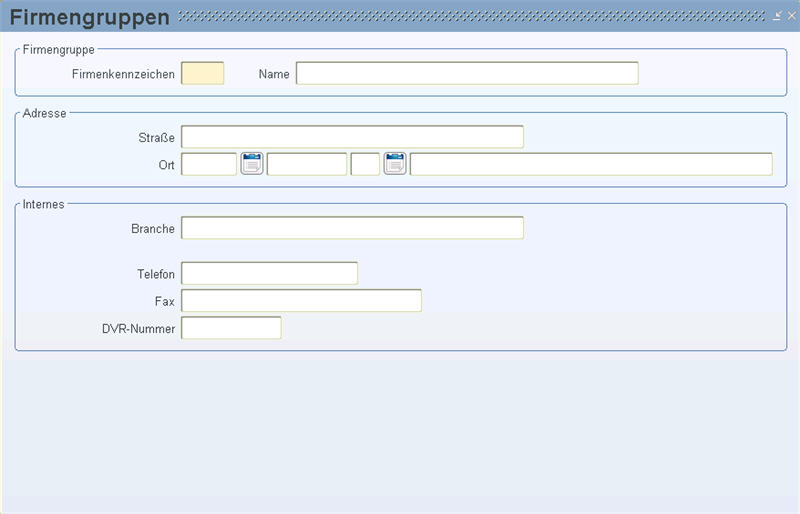The width and height of the screenshot is (800, 514).
Task: Click the widest Ort field at the row end
Action: 591,164
